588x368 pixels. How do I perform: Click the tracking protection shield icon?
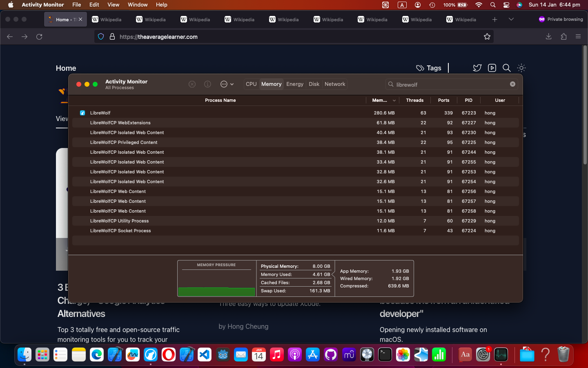101,37
